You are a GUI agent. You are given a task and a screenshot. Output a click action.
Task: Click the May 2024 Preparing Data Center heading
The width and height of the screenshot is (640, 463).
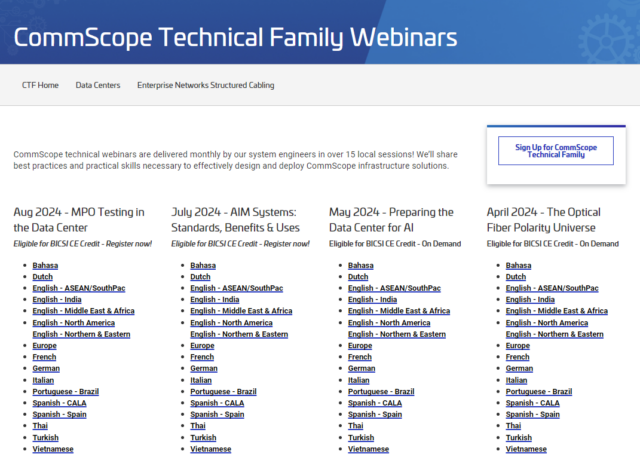coord(391,220)
